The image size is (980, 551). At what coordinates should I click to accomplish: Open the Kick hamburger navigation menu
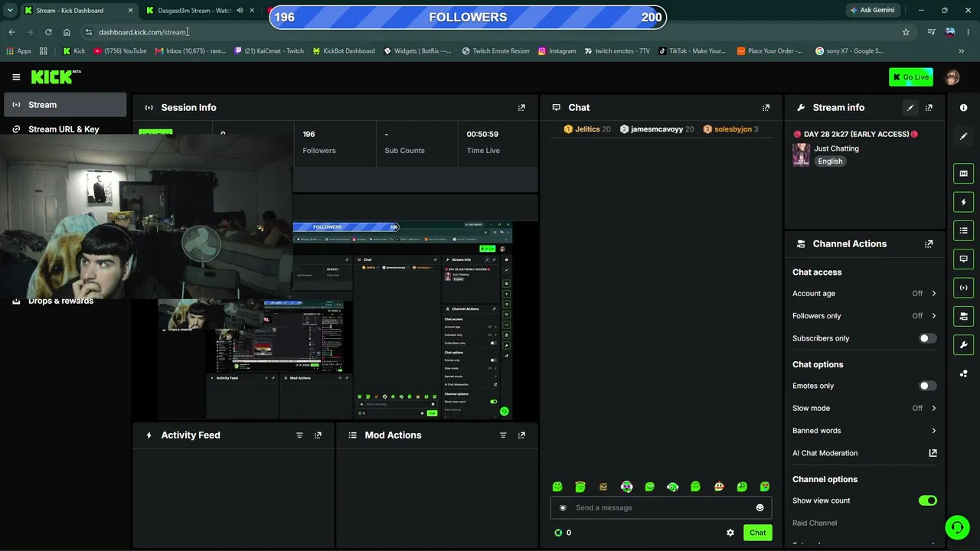[16, 77]
